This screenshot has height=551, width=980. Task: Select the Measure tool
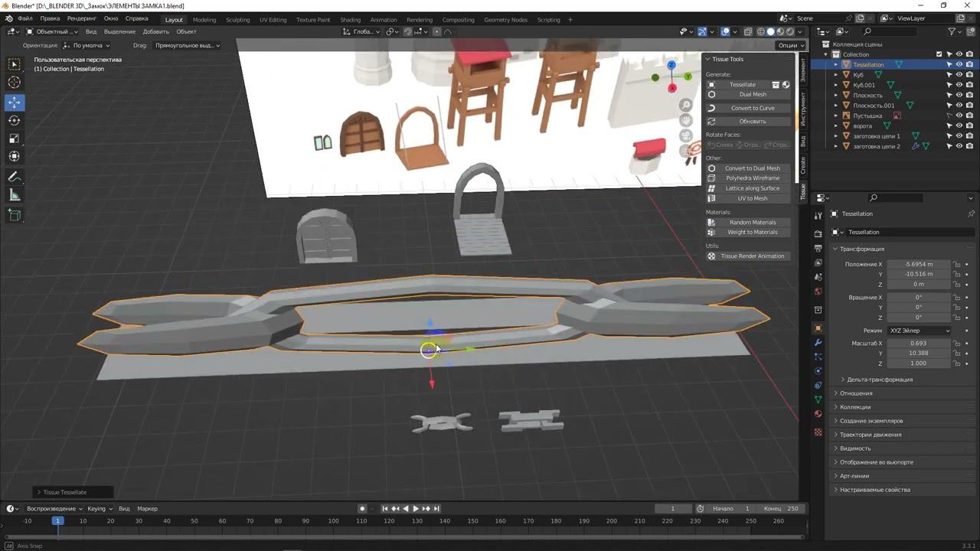[x=15, y=195]
